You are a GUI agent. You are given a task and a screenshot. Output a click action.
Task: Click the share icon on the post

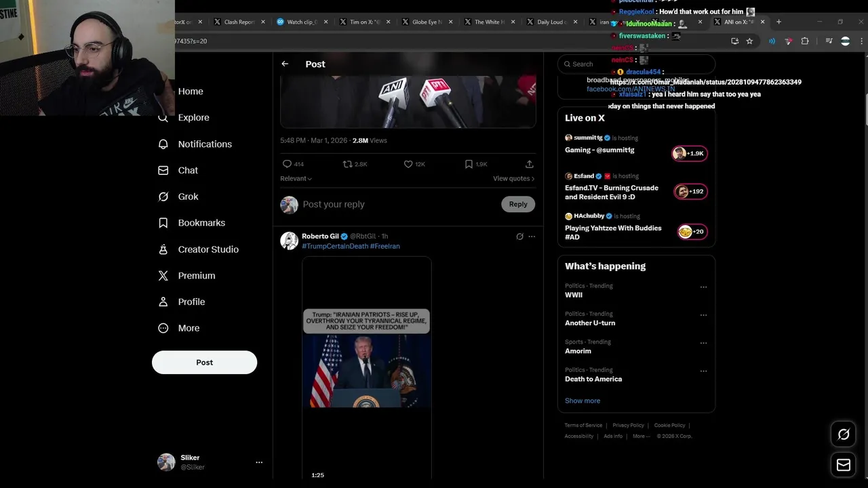529,164
